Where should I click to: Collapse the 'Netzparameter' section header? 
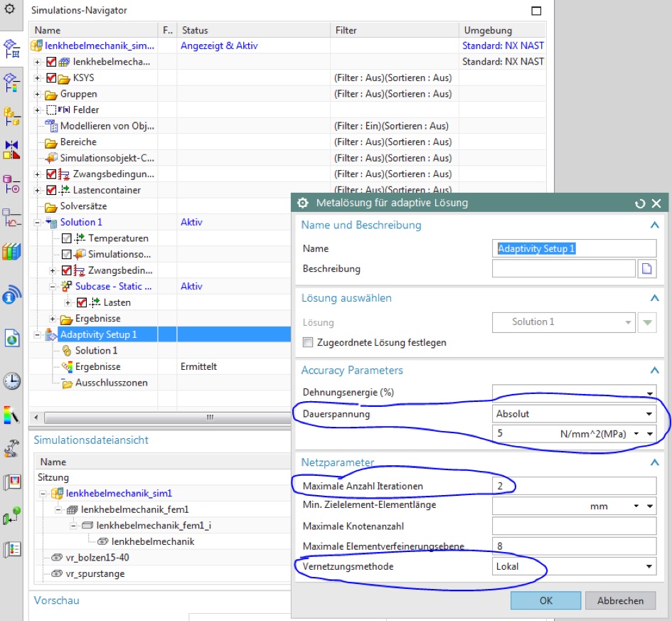coord(654,463)
